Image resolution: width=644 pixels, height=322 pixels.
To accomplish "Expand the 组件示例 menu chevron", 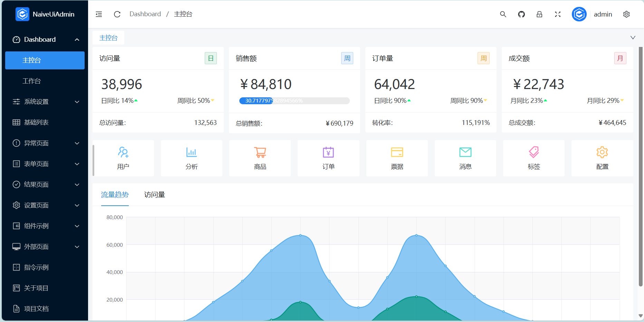I will click(77, 226).
